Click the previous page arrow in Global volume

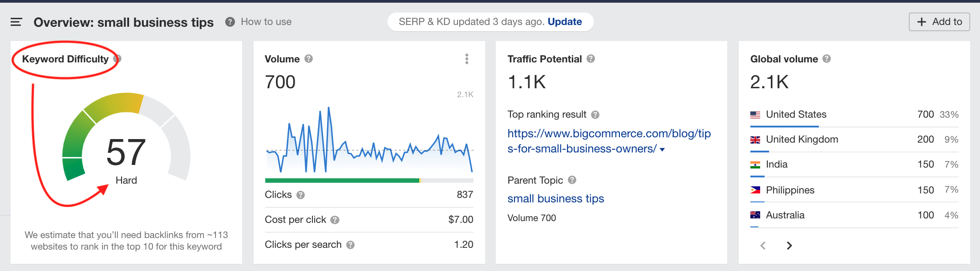[763, 246]
